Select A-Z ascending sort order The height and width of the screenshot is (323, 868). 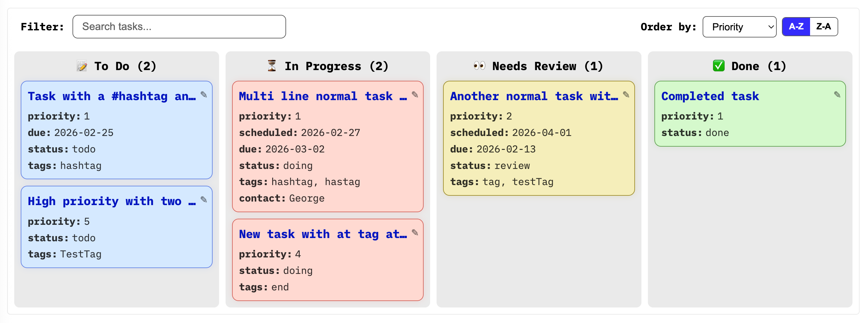pos(796,26)
